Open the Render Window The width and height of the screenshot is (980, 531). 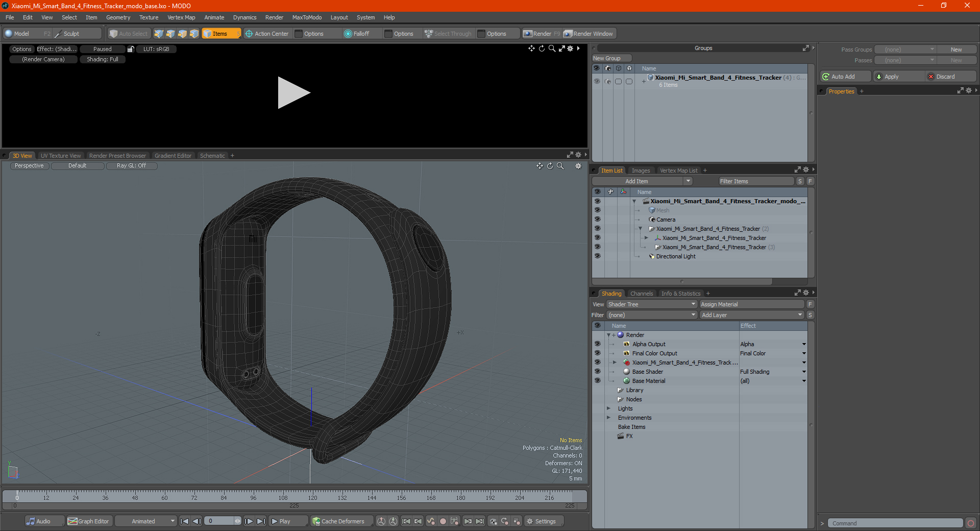click(x=589, y=34)
